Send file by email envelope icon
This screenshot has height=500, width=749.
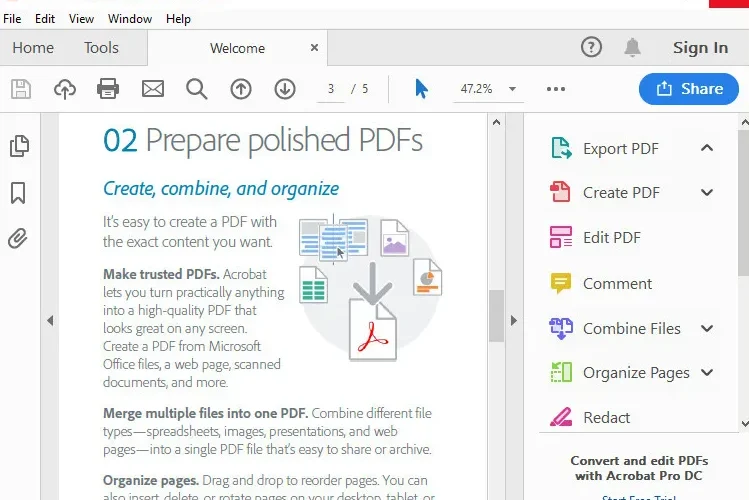tap(153, 89)
